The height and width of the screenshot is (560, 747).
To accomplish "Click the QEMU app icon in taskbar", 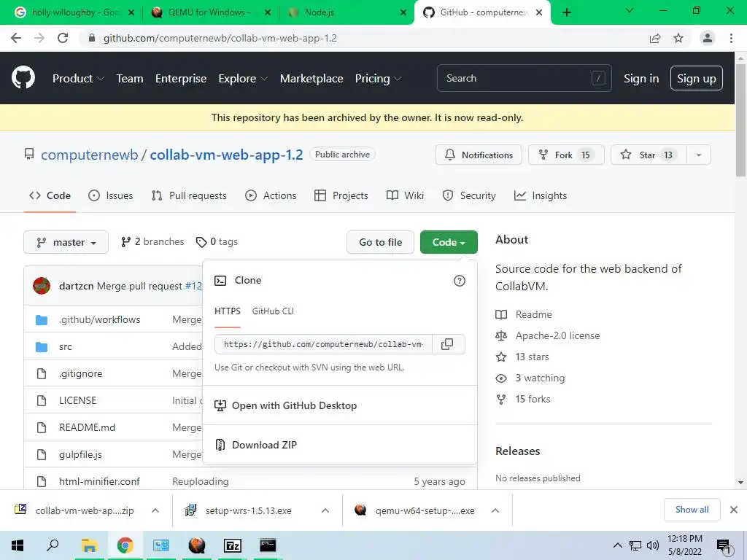I will coord(197,545).
